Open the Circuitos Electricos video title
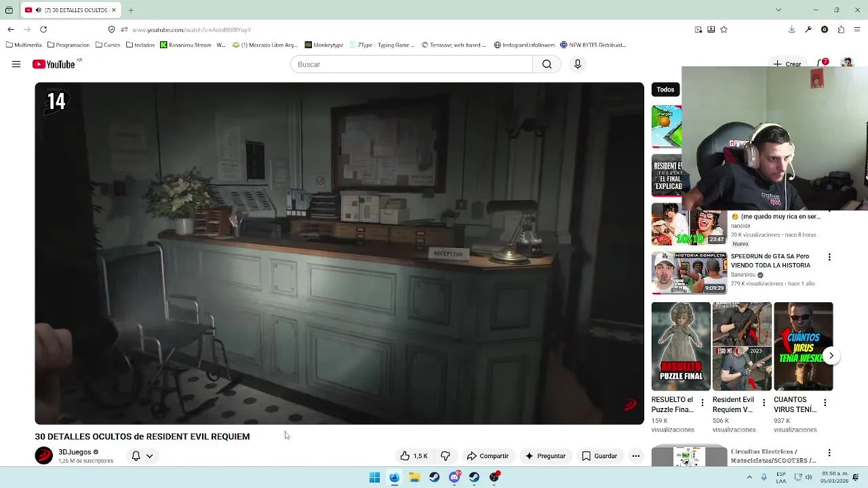 pyautogui.click(x=773, y=456)
